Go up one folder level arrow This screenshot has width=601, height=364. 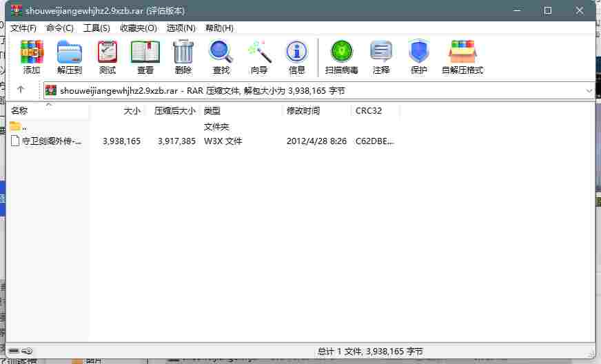tap(21, 90)
